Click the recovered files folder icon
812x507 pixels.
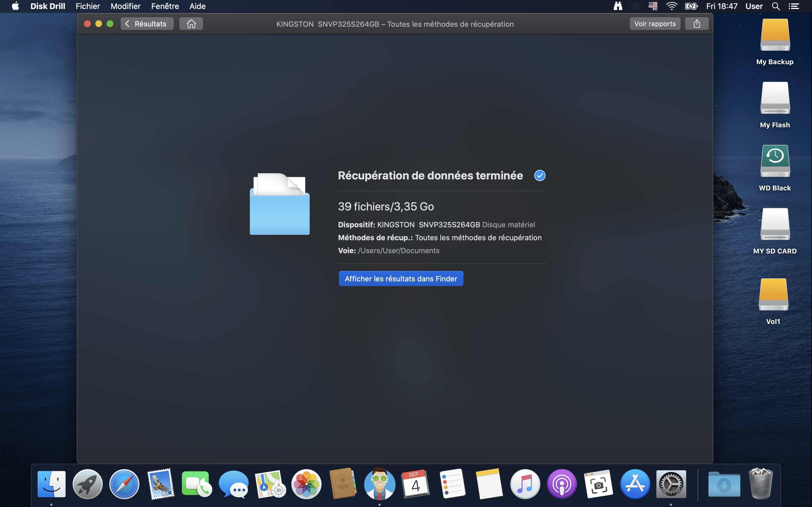pyautogui.click(x=279, y=204)
